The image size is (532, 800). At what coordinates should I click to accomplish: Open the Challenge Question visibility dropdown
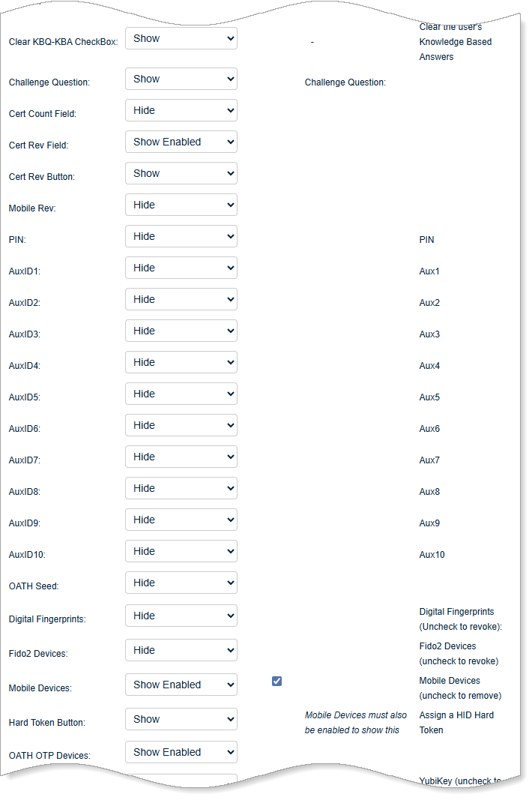[181, 79]
